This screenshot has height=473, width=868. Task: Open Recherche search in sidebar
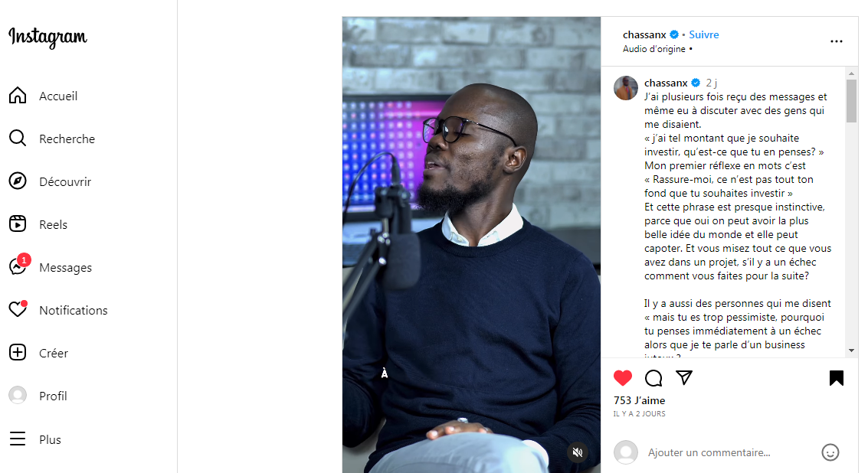point(18,139)
